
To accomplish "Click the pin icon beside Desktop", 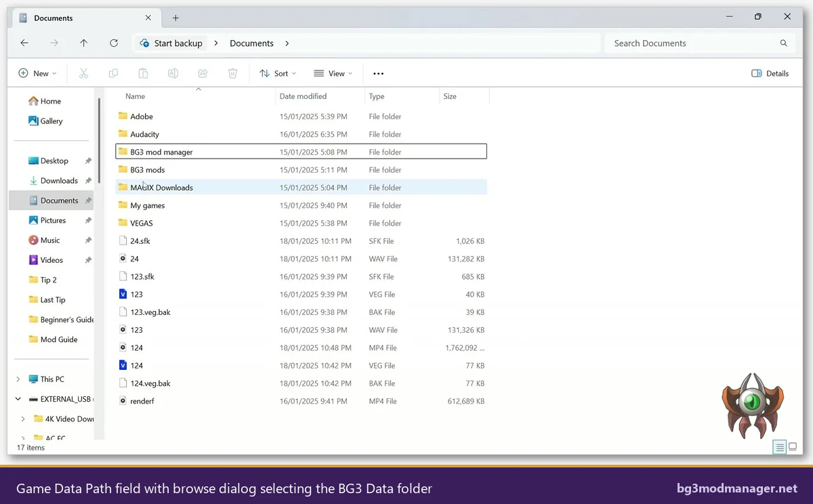I will click(88, 161).
